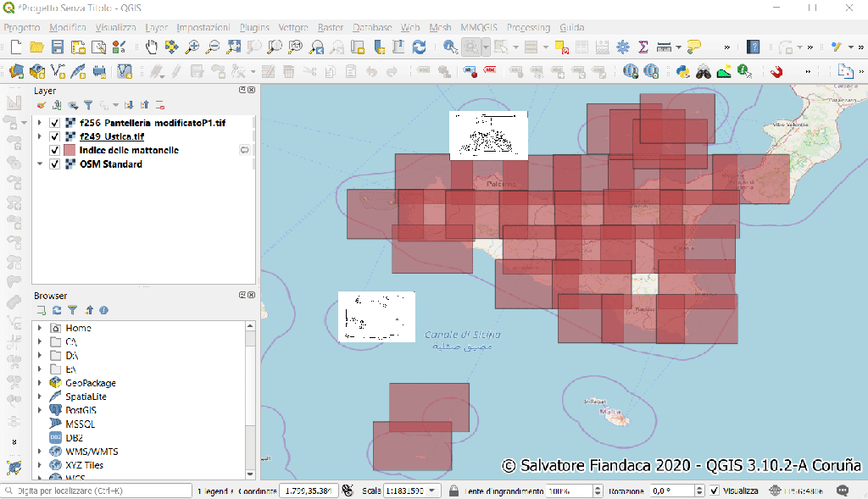Open the Python console icon

(x=682, y=72)
